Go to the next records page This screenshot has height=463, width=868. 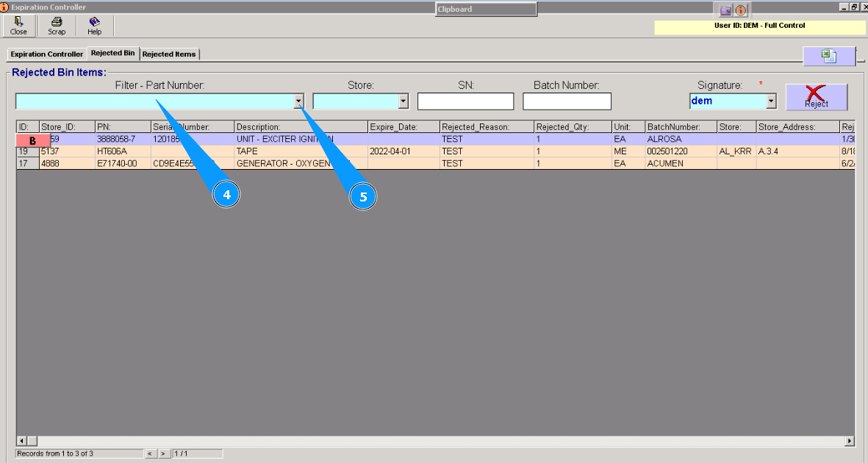163,453
